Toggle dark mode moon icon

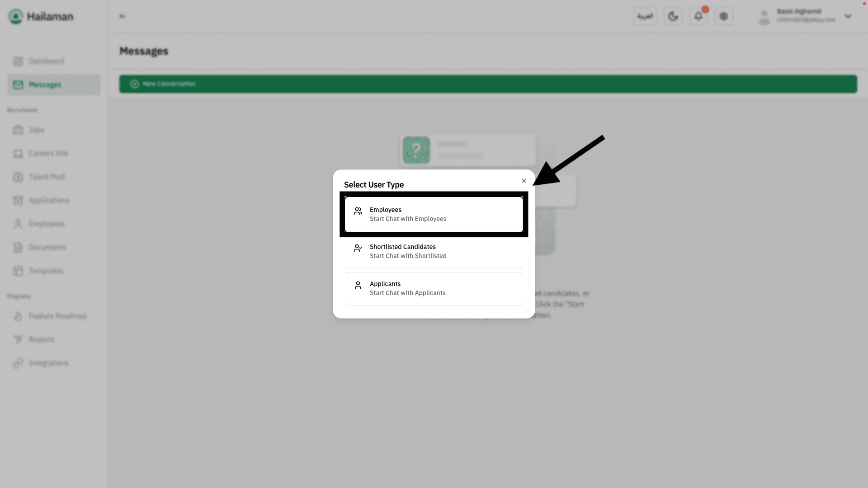click(673, 17)
